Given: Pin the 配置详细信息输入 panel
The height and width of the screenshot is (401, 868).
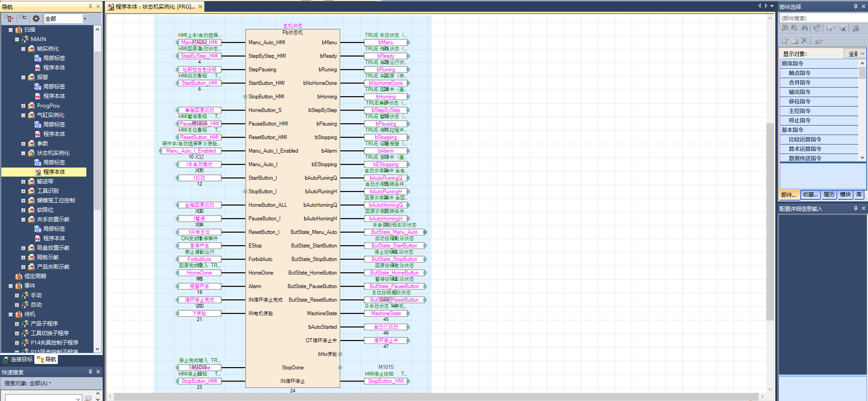Looking at the screenshot, I should pos(855,208).
